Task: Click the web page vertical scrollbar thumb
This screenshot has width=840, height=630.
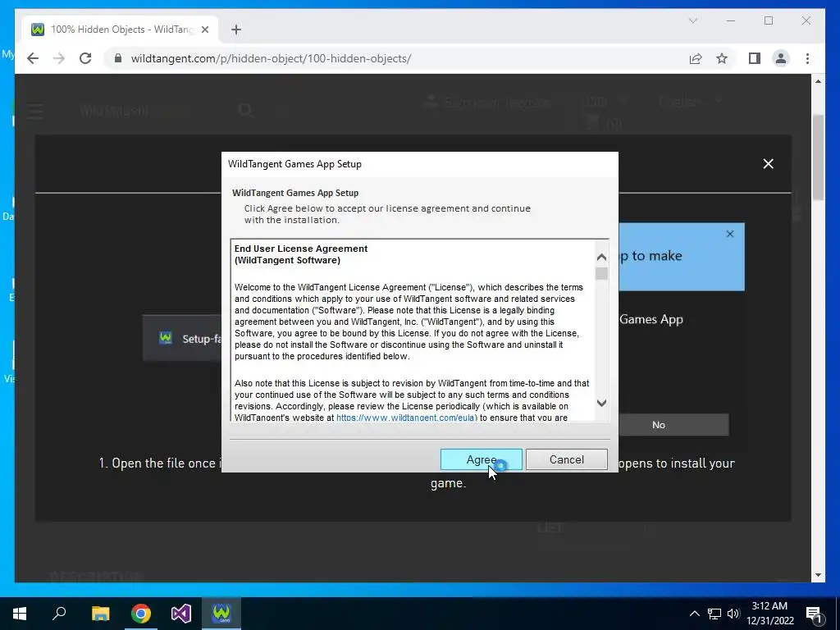Action: 818,158
